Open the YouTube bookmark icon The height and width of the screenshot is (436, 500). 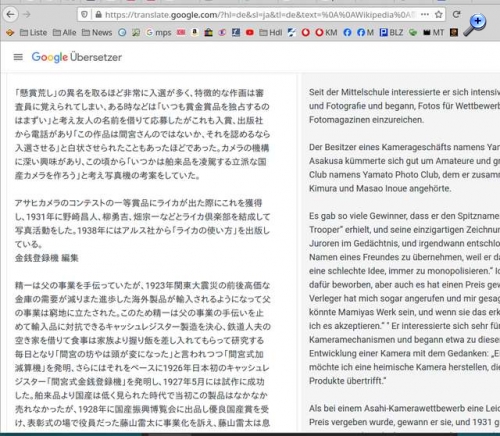(250, 33)
